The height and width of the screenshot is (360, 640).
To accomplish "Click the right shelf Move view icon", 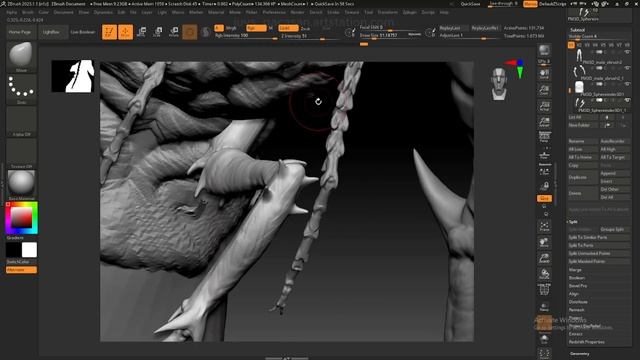I will click(544, 242).
